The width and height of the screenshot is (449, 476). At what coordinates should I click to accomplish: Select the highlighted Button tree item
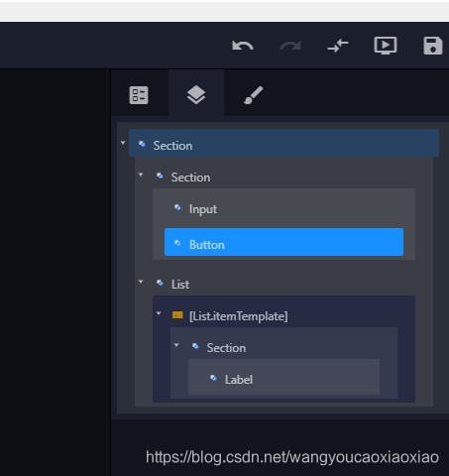[283, 242]
